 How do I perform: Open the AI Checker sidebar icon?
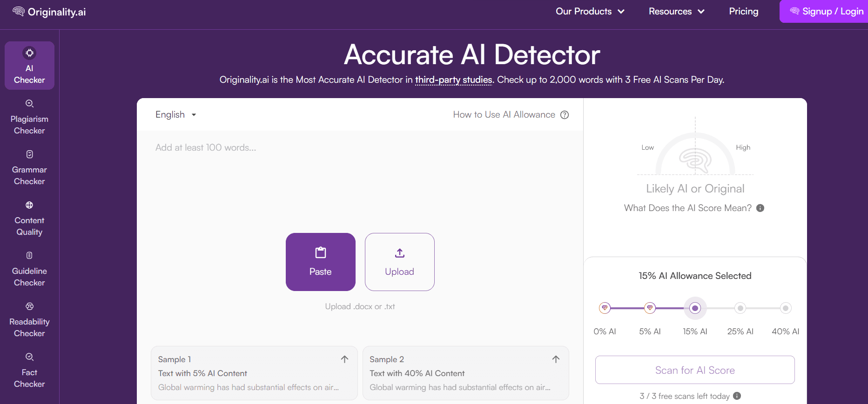tap(29, 53)
